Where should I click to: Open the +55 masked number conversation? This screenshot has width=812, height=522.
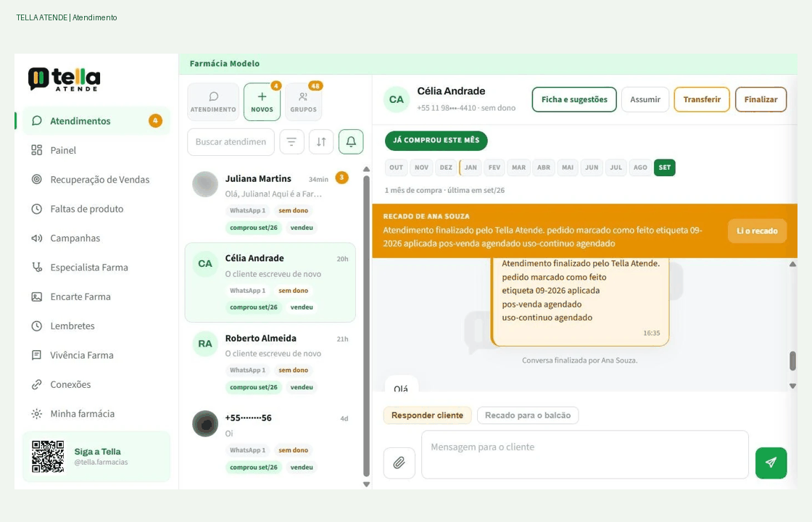[x=270, y=442]
